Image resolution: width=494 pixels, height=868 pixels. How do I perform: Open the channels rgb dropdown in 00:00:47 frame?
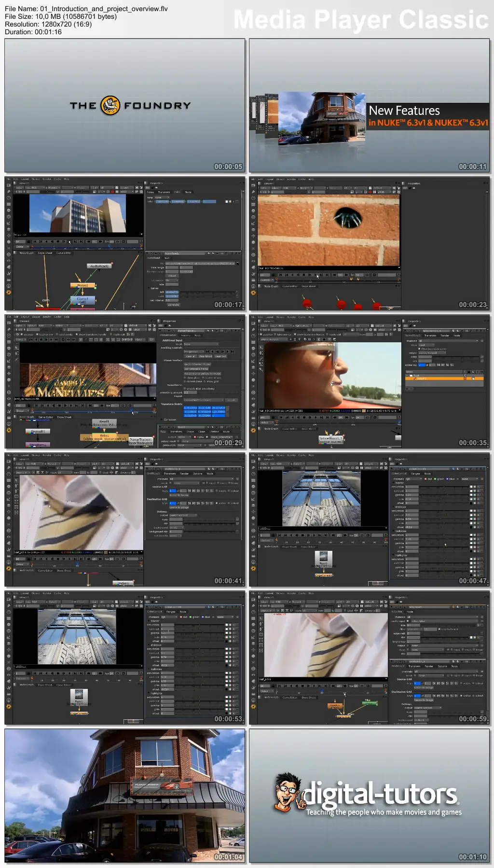click(412, 479)
